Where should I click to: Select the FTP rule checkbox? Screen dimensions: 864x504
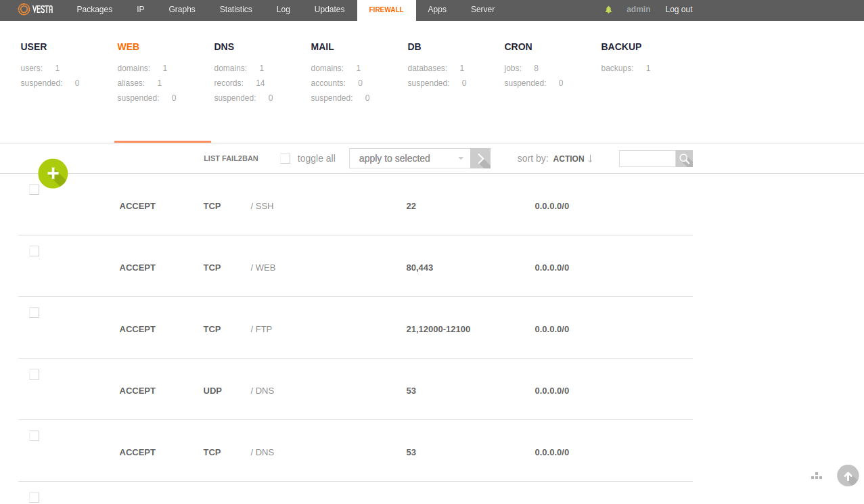tap(35, 313)
